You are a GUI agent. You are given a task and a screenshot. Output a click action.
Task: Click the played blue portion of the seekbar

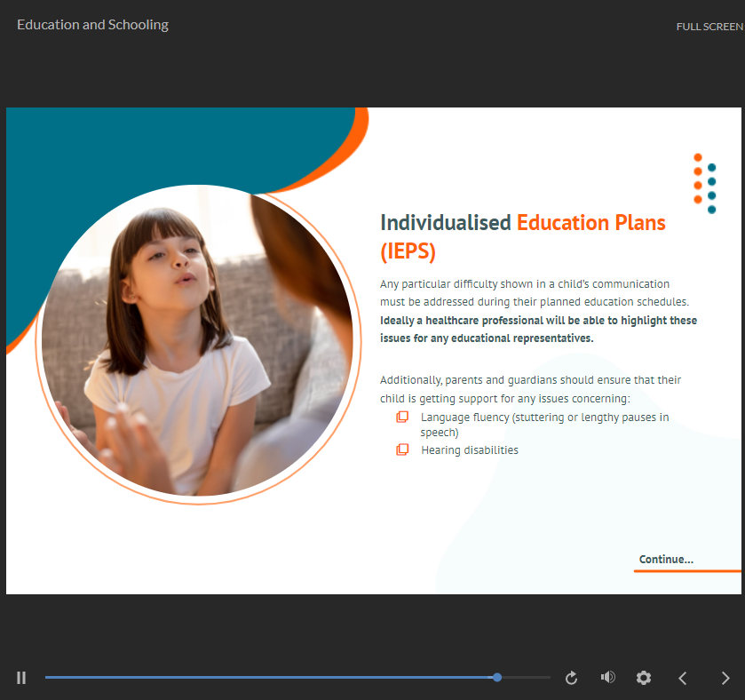(266, 677)
